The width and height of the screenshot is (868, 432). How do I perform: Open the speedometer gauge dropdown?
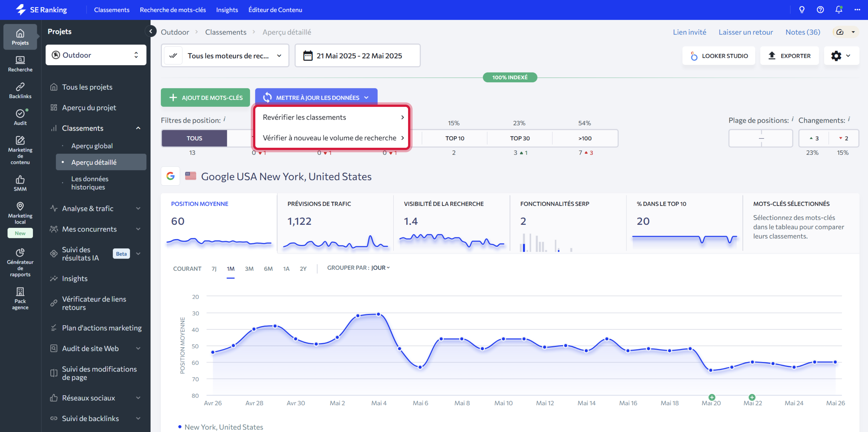(846, 32)
